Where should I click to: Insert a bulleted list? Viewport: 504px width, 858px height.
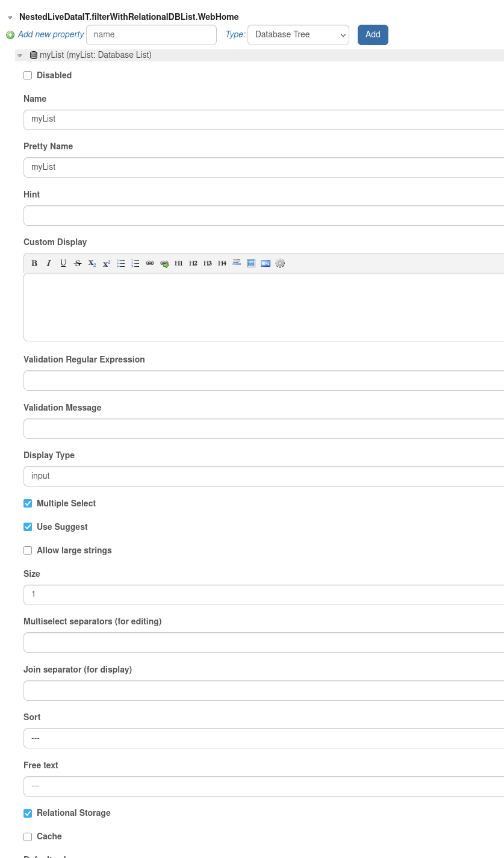coord(121,263)
